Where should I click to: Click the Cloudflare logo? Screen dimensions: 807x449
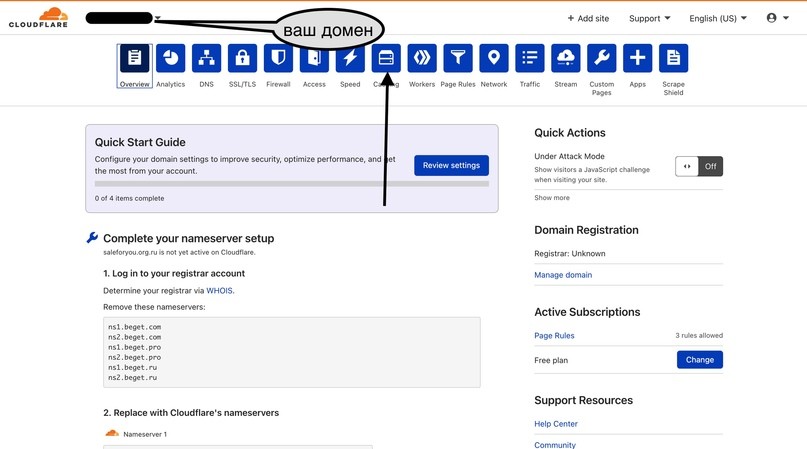39,18
